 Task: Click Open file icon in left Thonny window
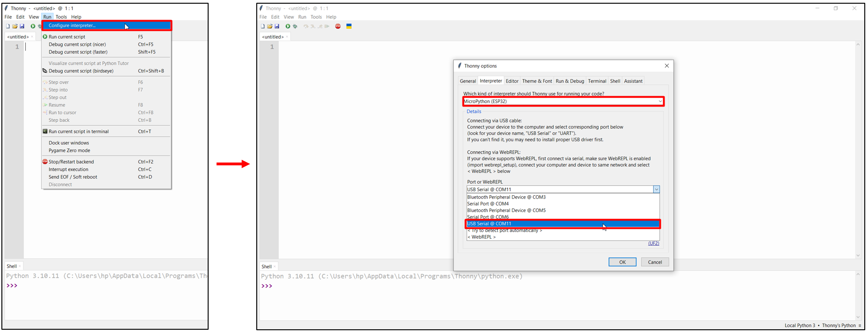click(x=15, y=26)
